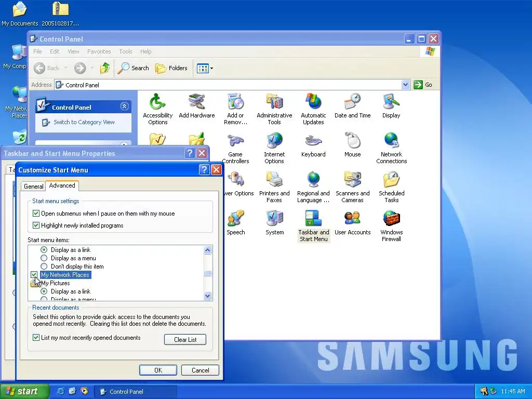The height and width of the screenshot is (399, 532).
Task: Open Scanners and Cameras icon
Action: pyautogui.click(x=352, y=187)
